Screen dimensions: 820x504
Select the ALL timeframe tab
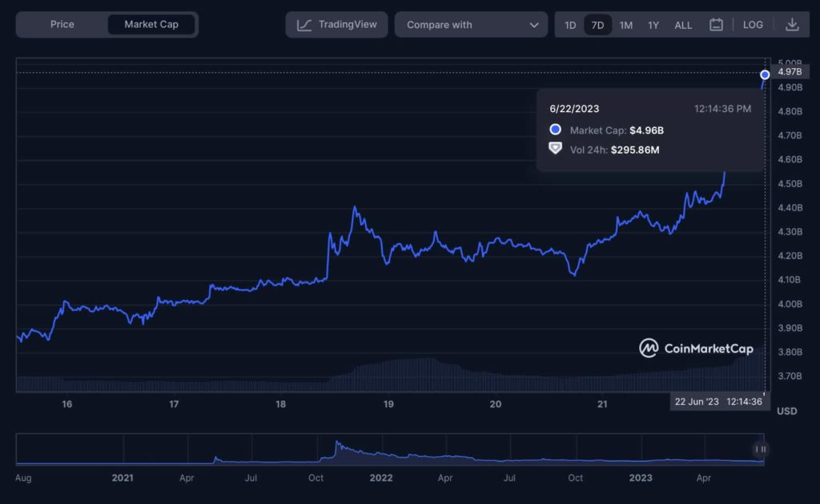pos(682,25)
